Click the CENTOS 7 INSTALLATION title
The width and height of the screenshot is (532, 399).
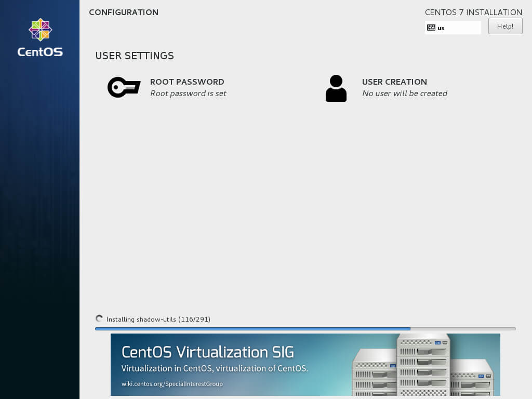473,12
